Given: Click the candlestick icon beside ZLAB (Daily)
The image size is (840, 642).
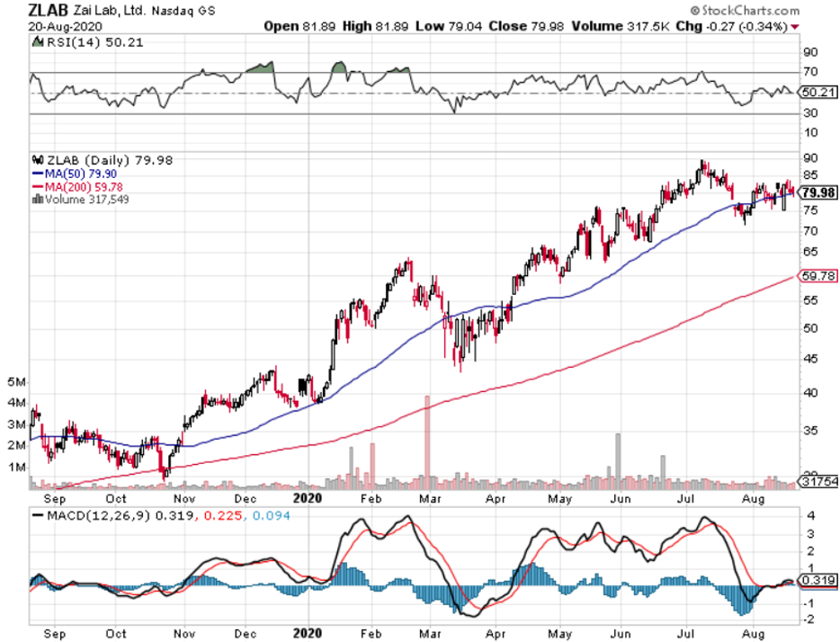Looking at the screenshot, I should tap(38, 161).
